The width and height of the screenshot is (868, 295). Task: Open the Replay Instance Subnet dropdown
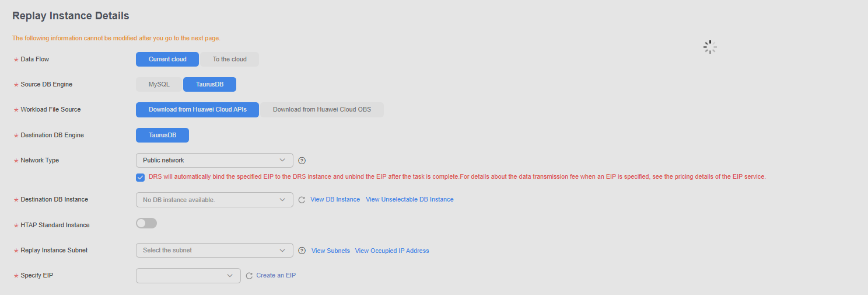click(x=215, y=250)
